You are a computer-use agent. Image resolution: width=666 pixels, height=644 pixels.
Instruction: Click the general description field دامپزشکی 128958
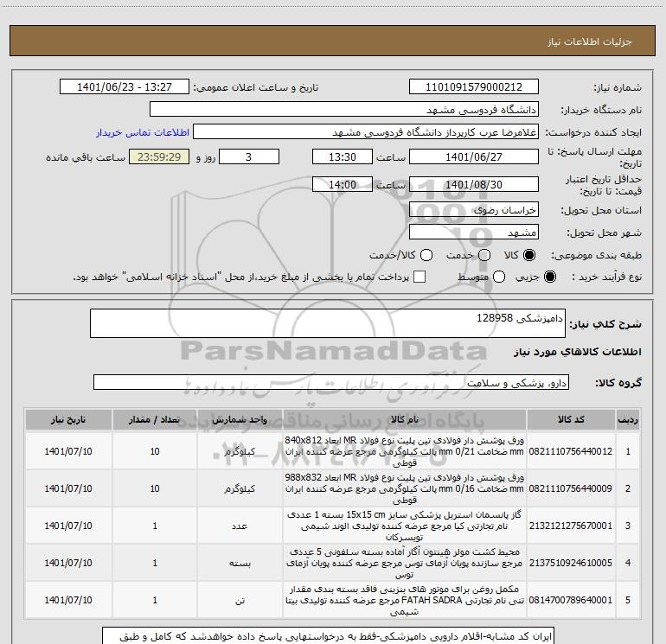(x=328, y=323)
